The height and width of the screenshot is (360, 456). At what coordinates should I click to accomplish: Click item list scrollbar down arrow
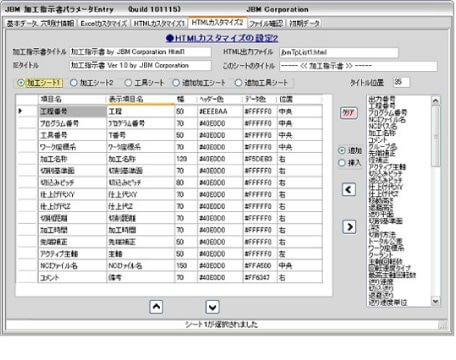[435, 301]
